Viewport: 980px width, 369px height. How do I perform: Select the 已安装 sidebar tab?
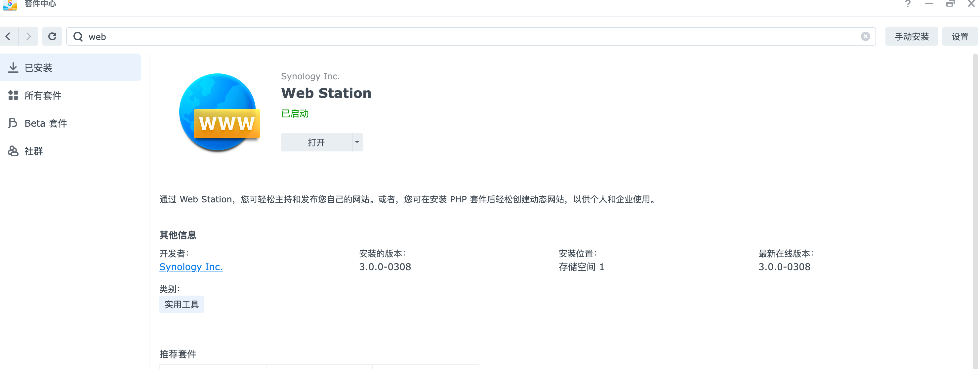70,68
